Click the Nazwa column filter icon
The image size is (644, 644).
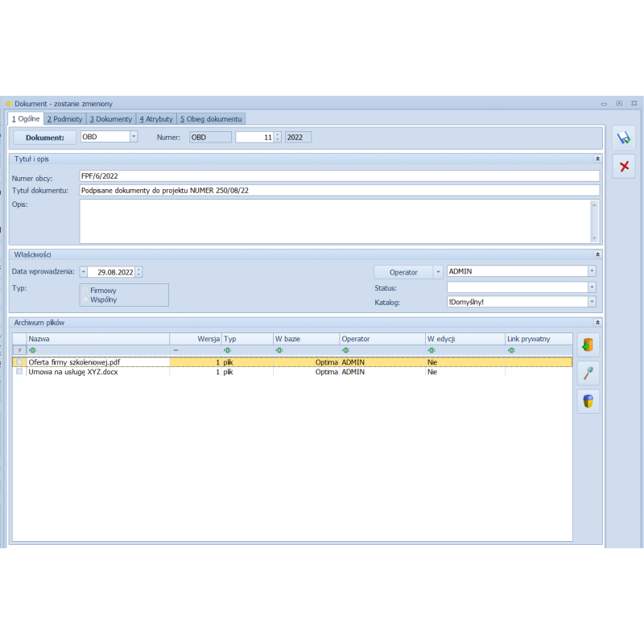pyautogui.click(x=33, y=350)
